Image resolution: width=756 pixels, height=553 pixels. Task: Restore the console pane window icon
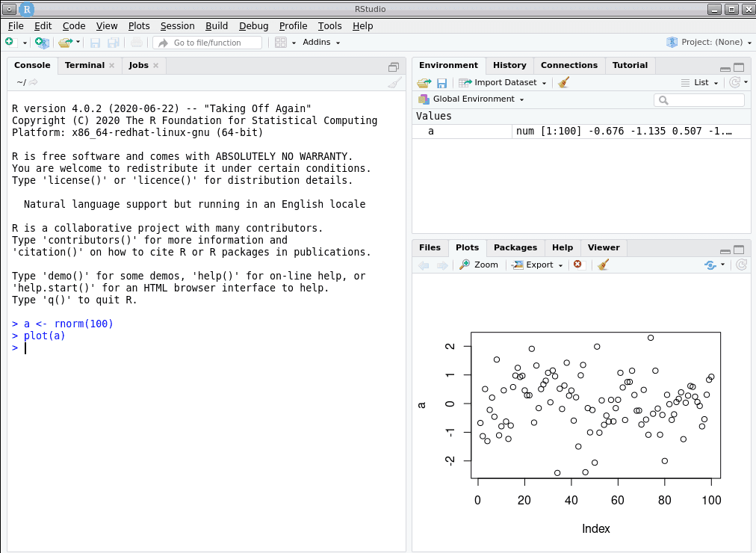pyautogui.click(x=394, y=67)
